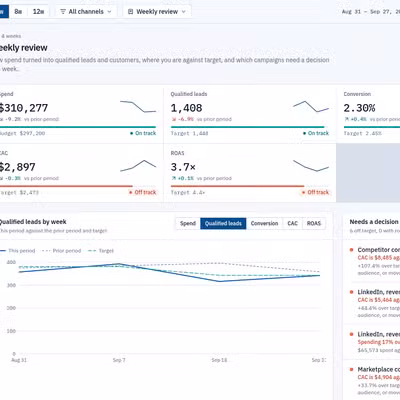The image size is (400, 400).
Task: Click the orange dot beside Marketplace item
Action: coord(351,369)
